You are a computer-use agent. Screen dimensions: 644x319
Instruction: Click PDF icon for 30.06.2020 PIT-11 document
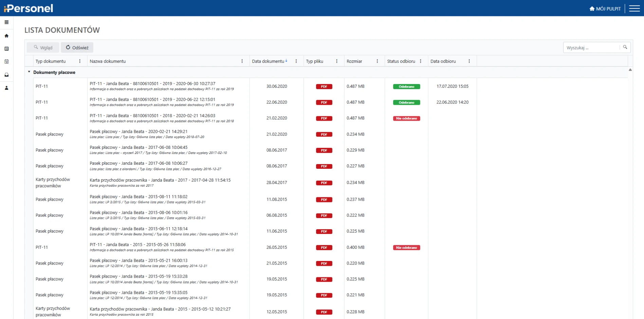[324, 86]
